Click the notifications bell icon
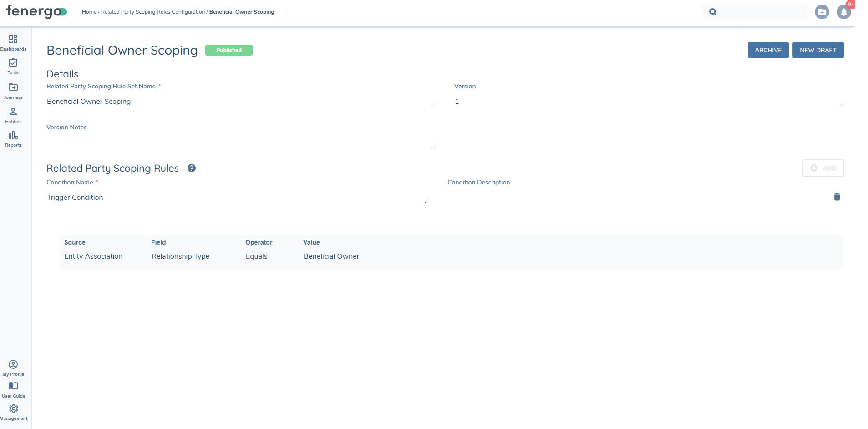Screen dimensions: 868x429 (843, 12)
